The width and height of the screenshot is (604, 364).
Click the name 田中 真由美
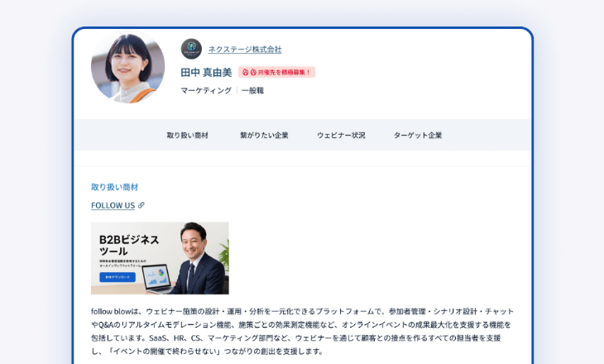coord(206,73)
